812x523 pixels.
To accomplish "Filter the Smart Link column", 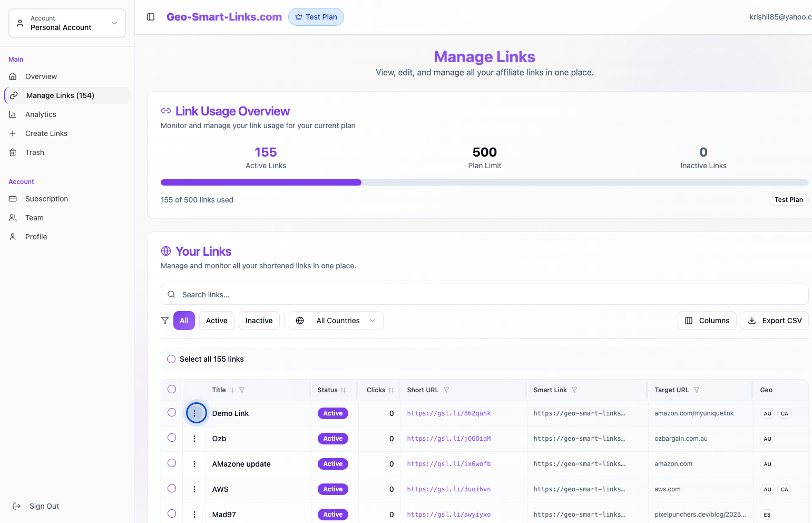I will coord(574,390).
